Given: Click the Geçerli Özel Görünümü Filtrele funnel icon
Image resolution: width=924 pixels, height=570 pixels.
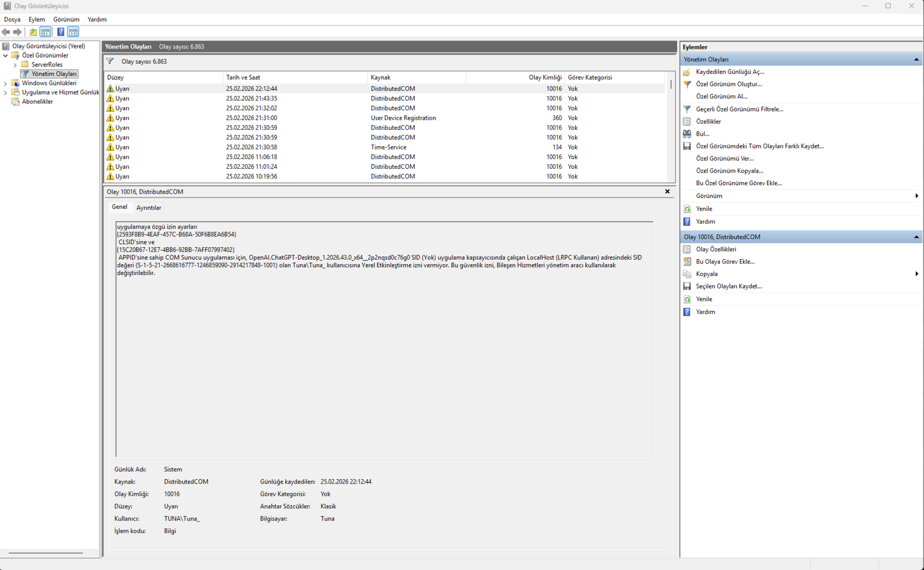Looking at the screenshot, I should click(687, 109).
